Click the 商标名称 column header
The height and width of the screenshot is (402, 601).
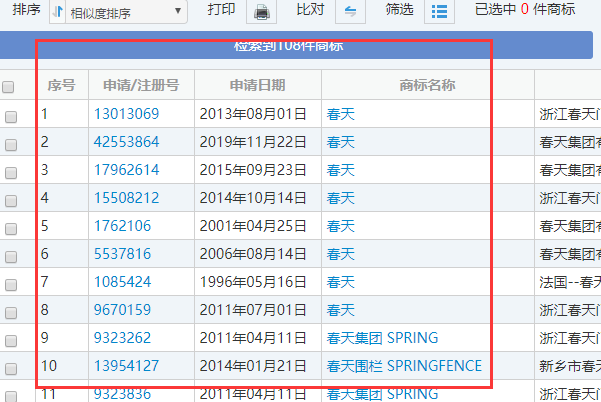click(x=427, y=85)
